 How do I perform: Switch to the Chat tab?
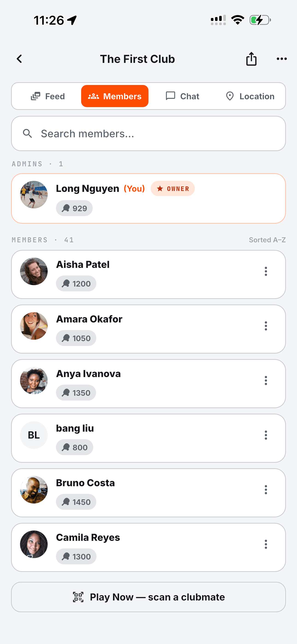pyautogui.click(x=182, y=96)
